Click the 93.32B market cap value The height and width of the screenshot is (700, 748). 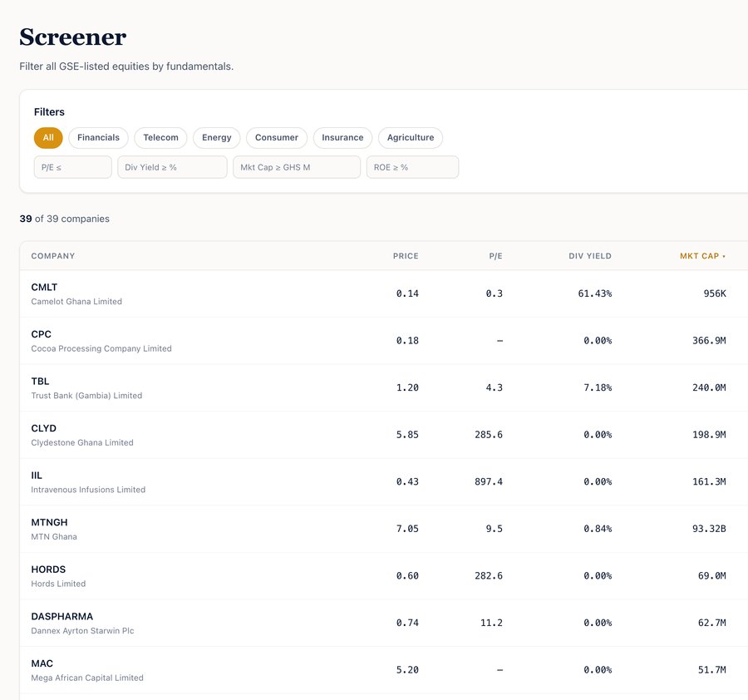click(709, 529)
